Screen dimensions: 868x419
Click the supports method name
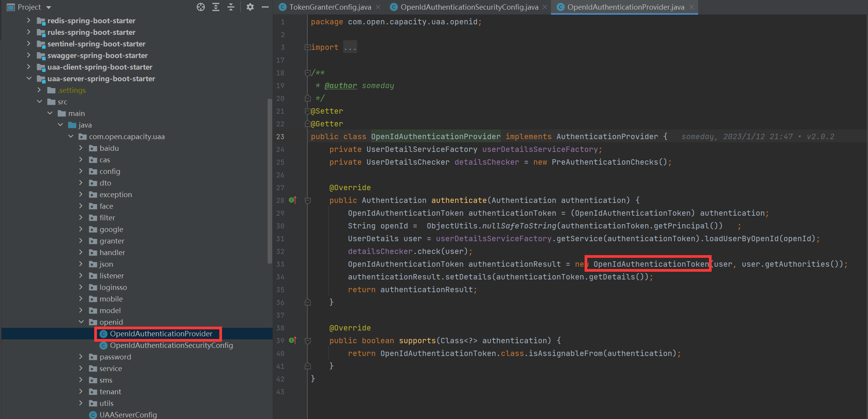417,341
